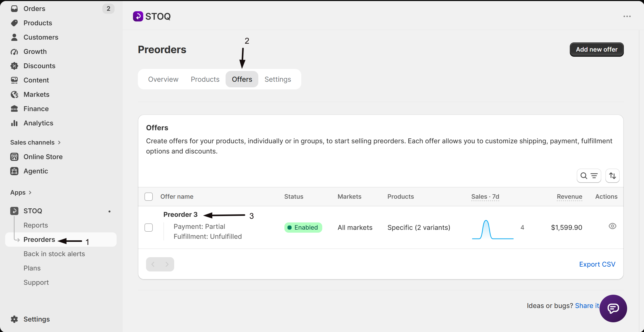The image size is (644, 332).
Task: Open Orders in the sidebar
Action: click(34, 9)
